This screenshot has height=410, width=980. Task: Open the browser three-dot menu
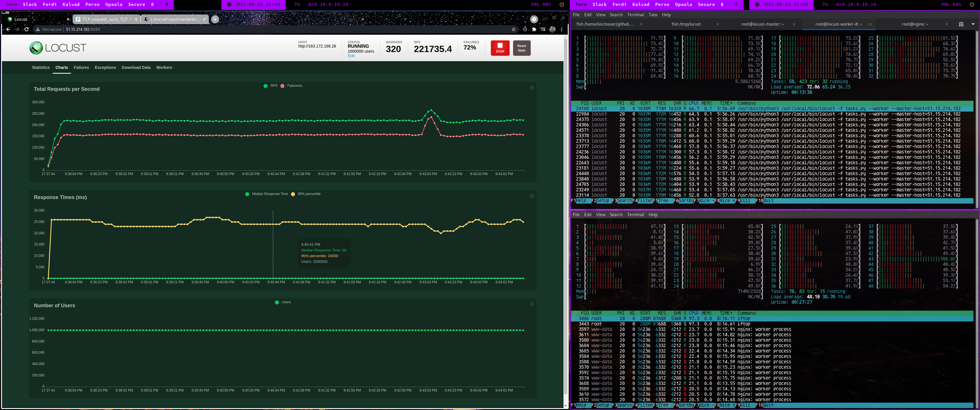pos(562,29)
